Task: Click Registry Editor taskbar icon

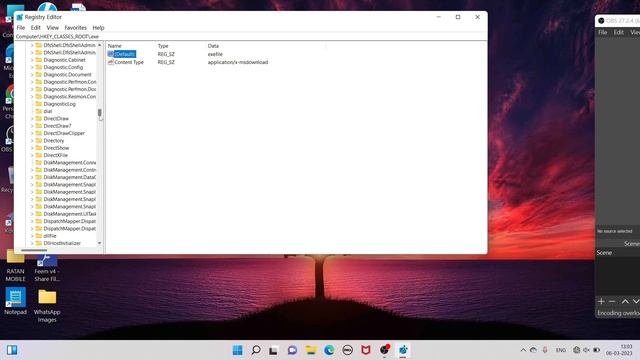Action: pyautogui.click(x=403, y=350)
